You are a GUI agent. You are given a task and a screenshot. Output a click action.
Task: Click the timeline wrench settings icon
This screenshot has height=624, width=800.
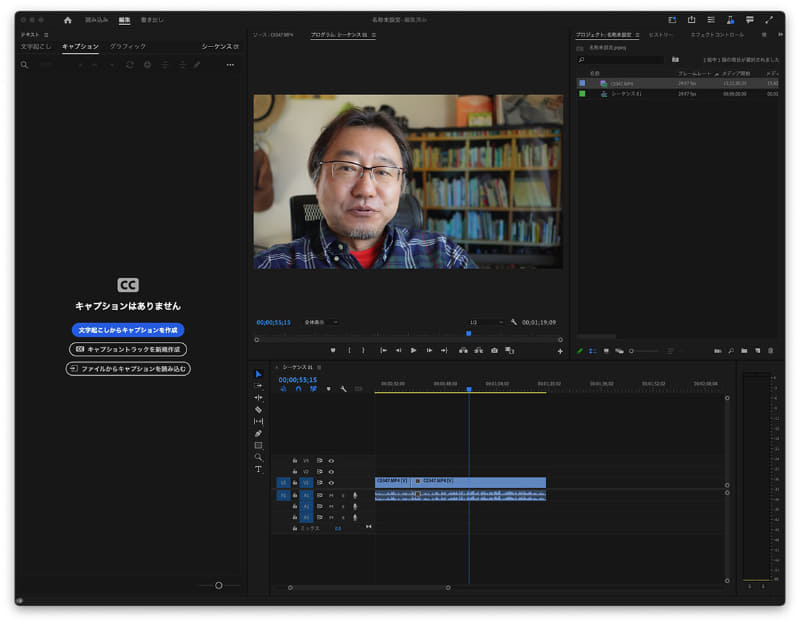point(343,389)
